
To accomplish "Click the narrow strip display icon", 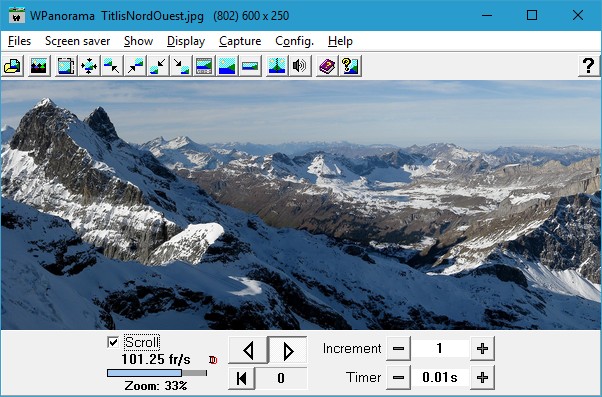I will click(x=250, y=66).
